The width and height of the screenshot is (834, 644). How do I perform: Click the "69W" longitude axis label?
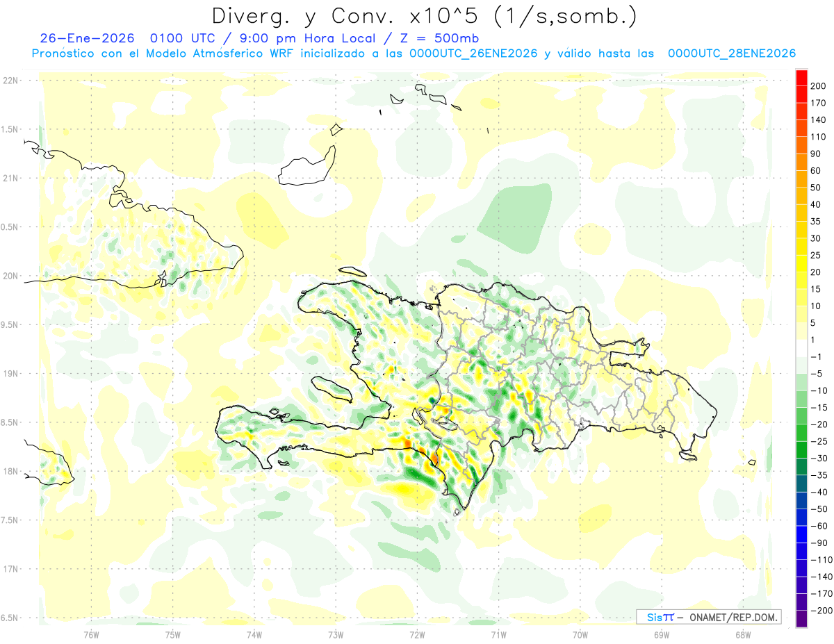[x=662, y=635]
